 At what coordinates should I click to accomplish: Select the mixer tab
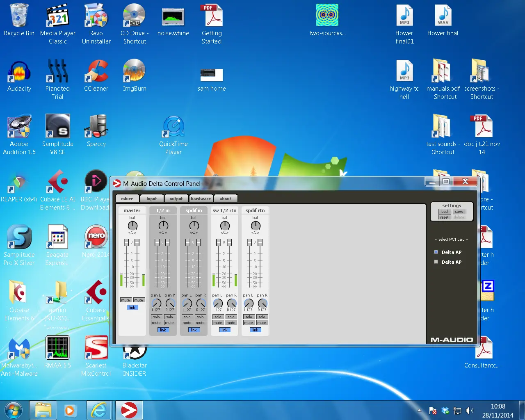tap(127, 199)
